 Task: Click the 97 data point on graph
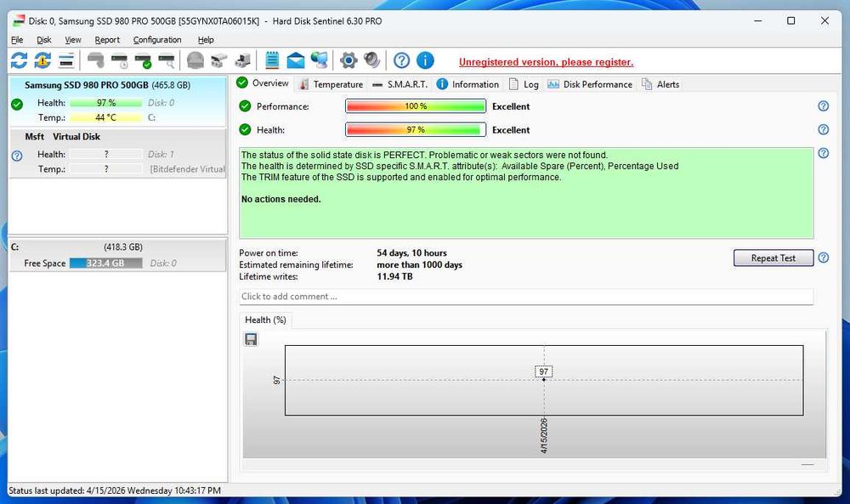[x=544, y=379]
